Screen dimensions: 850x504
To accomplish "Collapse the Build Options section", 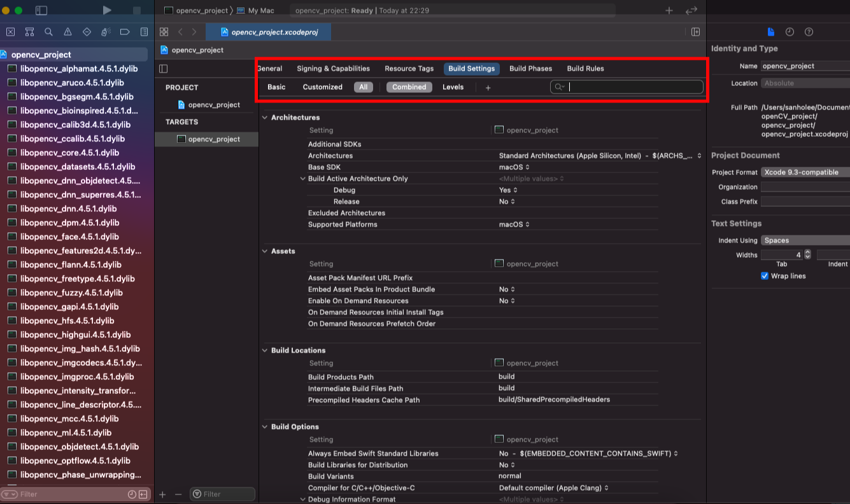I will (x=265, y=427).
